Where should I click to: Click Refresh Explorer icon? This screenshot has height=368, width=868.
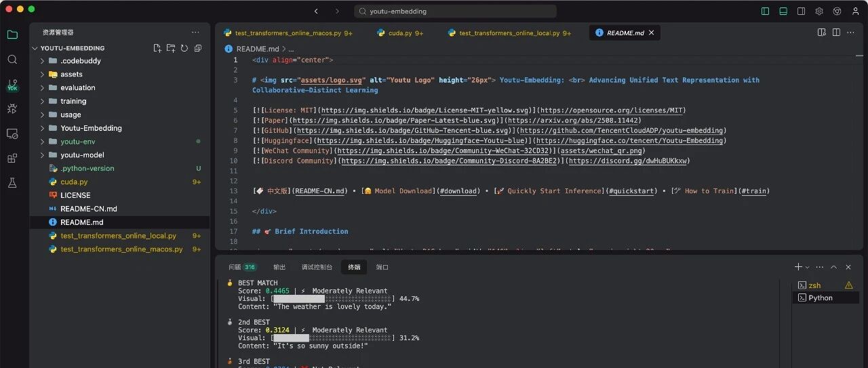point(184,48)
